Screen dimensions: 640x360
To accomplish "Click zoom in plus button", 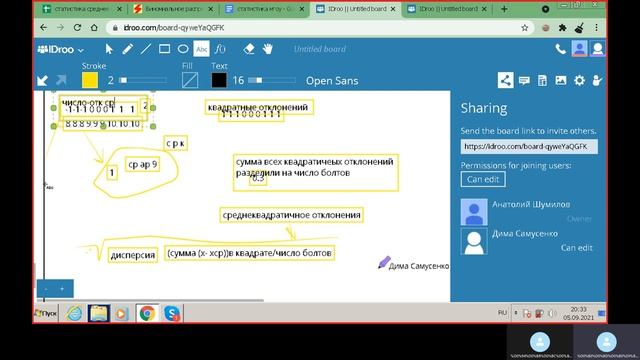I will tap(62, 289).
